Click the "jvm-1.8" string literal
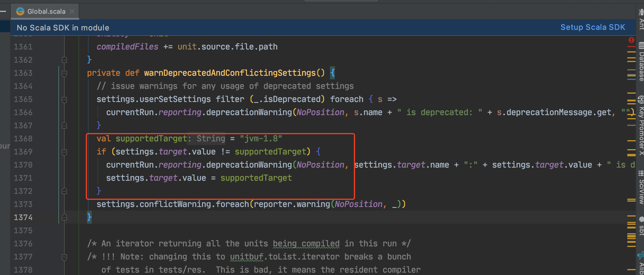This screenshot has width=644, height=275. point(261,139)
